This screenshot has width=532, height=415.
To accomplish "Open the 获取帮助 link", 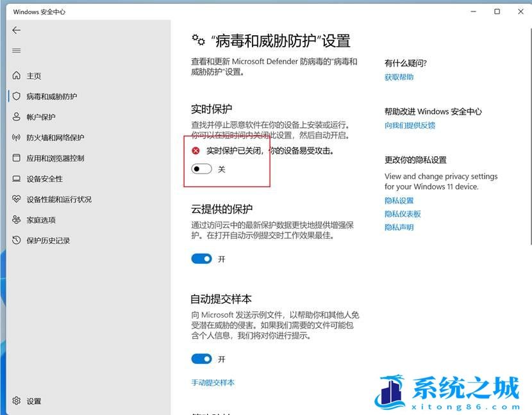I will [399, 77].
